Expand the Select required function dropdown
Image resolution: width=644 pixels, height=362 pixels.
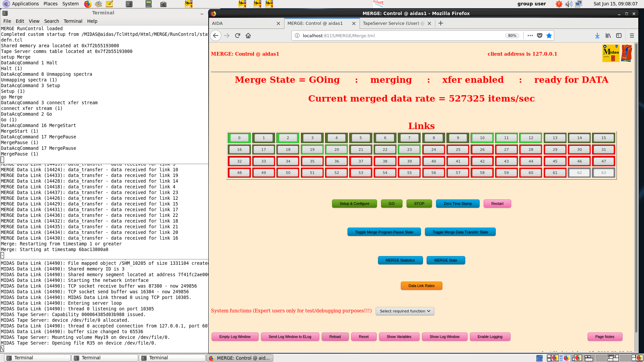[x=405, y=311]
